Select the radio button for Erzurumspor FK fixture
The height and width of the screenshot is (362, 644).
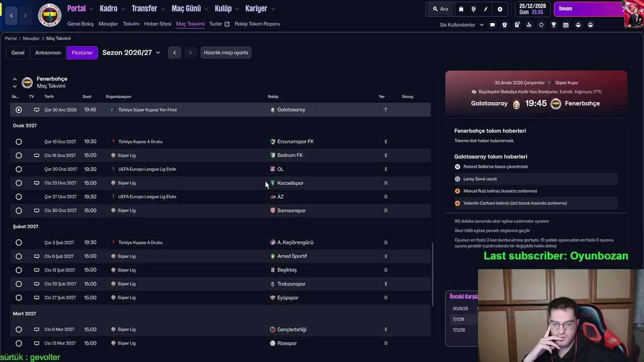[19, 142]
